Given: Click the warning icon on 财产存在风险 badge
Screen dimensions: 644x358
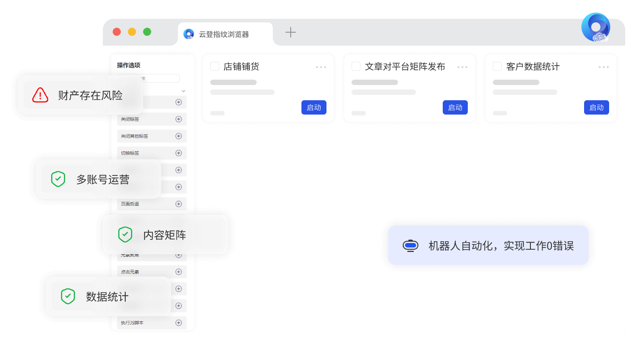Looking at the screenshot, I should (x=40, y=95).
